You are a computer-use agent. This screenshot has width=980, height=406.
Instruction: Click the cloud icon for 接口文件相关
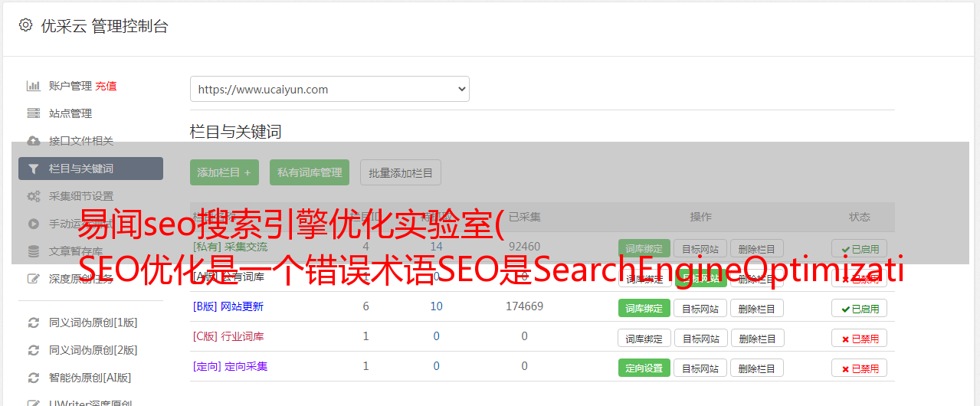(34, 141)
